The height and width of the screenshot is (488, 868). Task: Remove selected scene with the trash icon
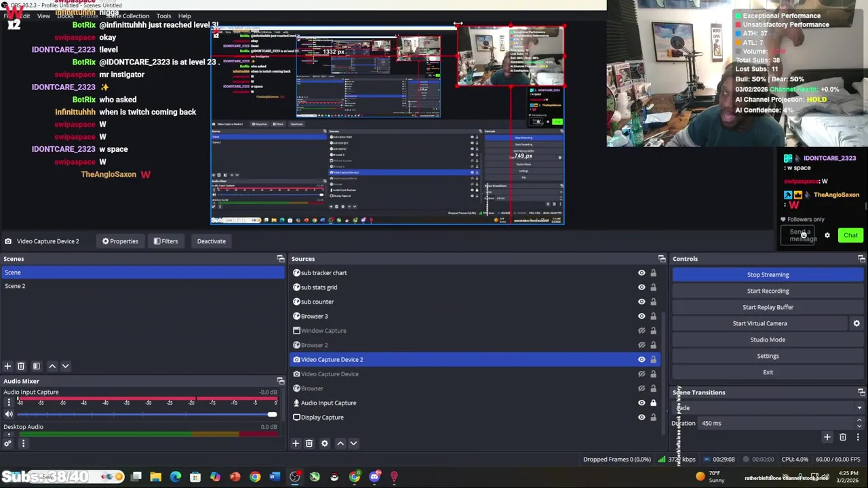[x=21, y=366]
